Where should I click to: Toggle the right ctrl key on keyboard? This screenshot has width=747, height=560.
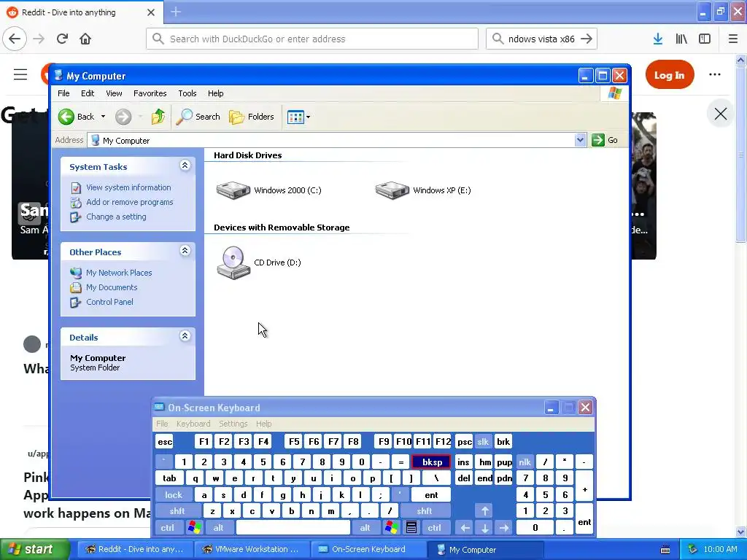coord(435,528)
